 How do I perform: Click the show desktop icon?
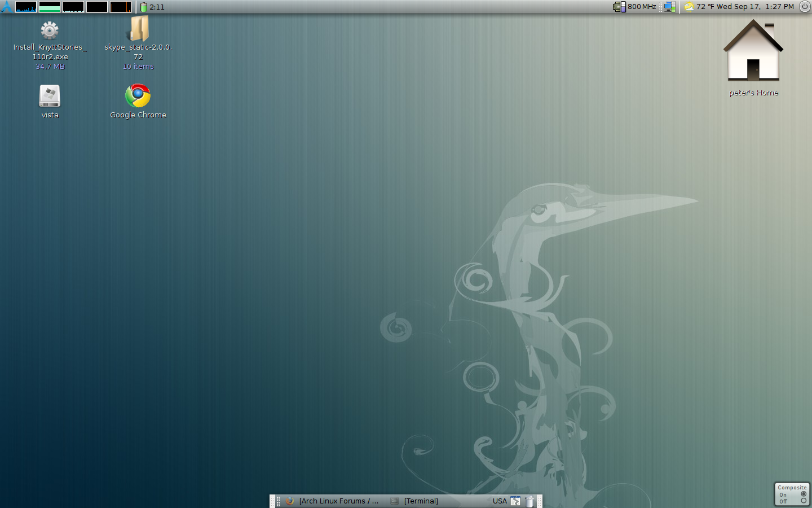coord(515,501)
